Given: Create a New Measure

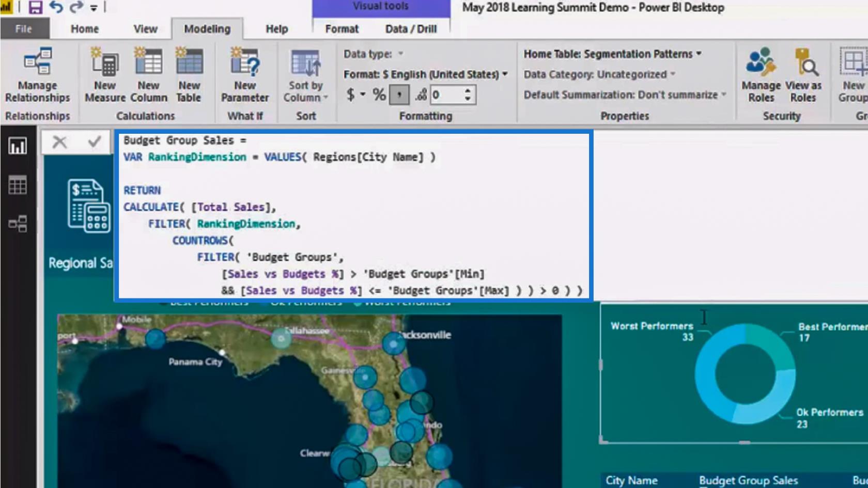Looking at the screenshot, I should (x=105, y=75).
